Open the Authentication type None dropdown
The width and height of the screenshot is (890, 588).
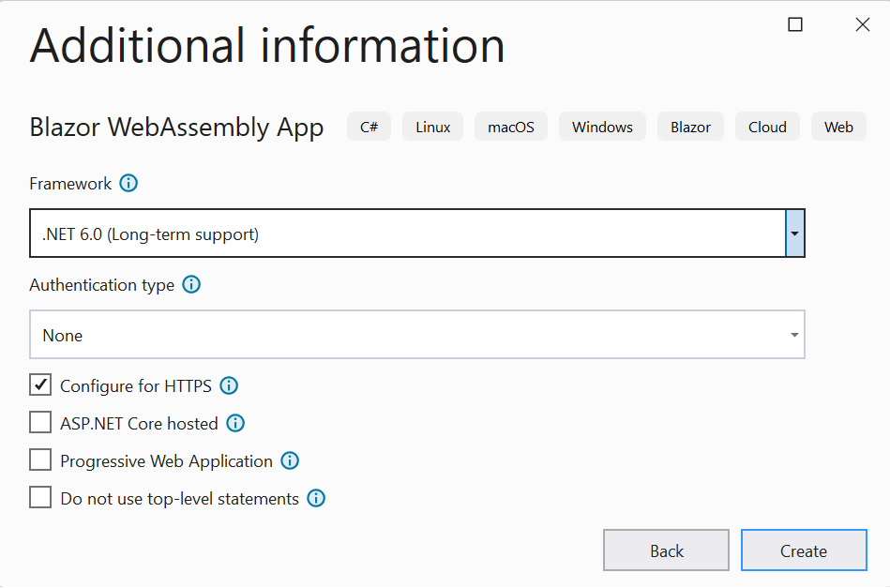[x=417, y=334]
